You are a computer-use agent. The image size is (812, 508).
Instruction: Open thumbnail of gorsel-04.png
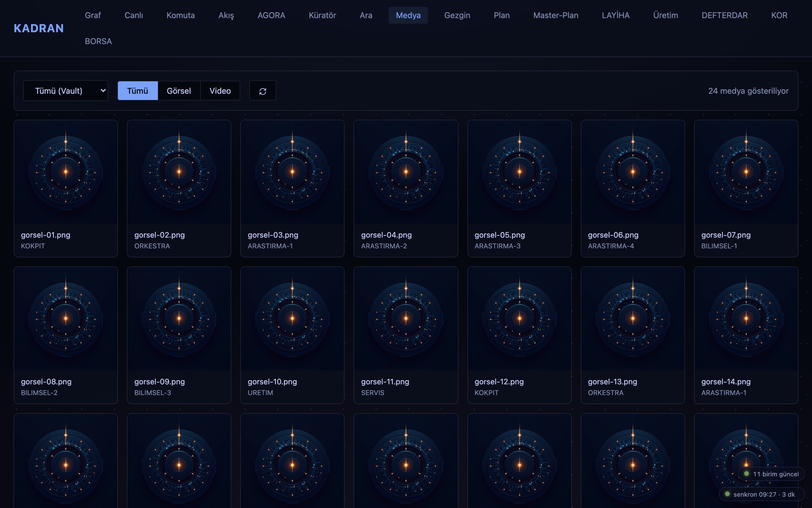[406, 172]
